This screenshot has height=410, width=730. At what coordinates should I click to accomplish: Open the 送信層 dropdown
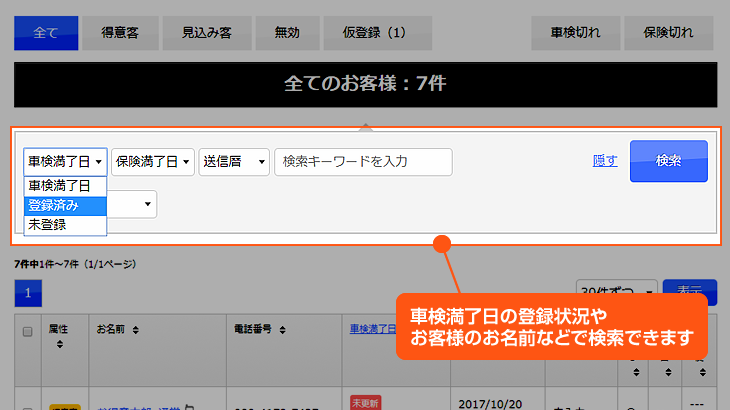[235, 161]
